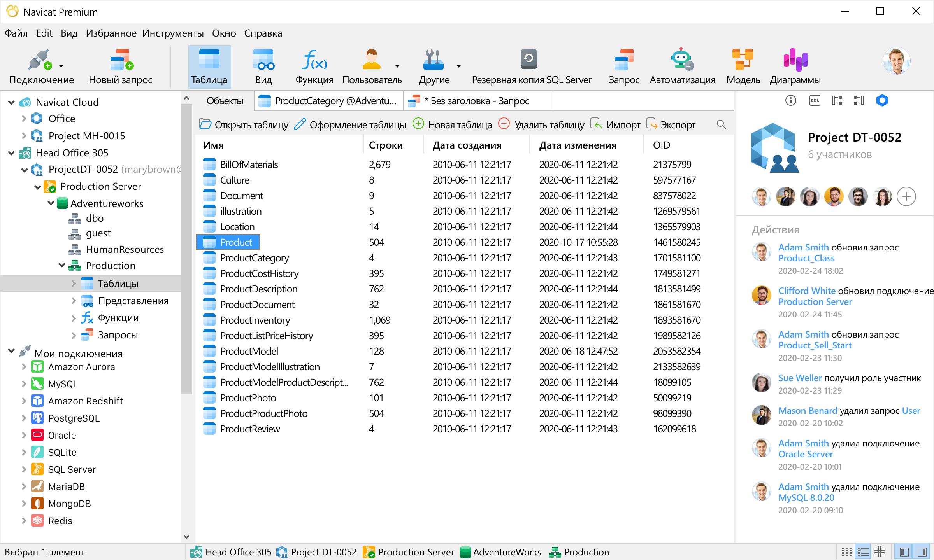Switch to the ProductCategory @Adventu... tab

point(328,101)
